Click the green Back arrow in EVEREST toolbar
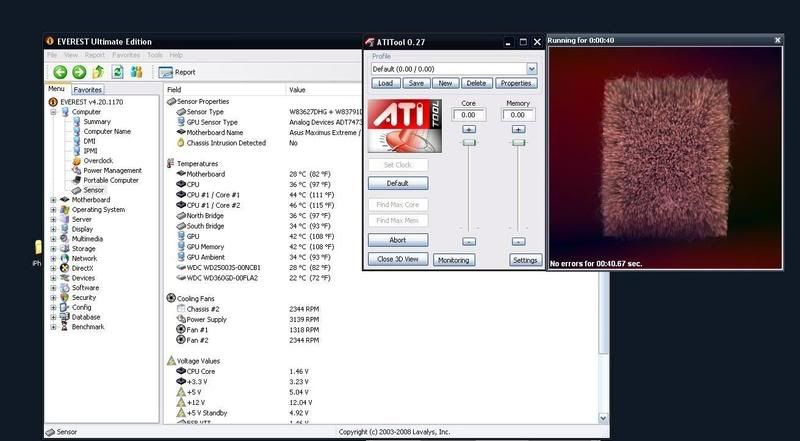This screenshot has width=800, height=441. pos(60,72)
